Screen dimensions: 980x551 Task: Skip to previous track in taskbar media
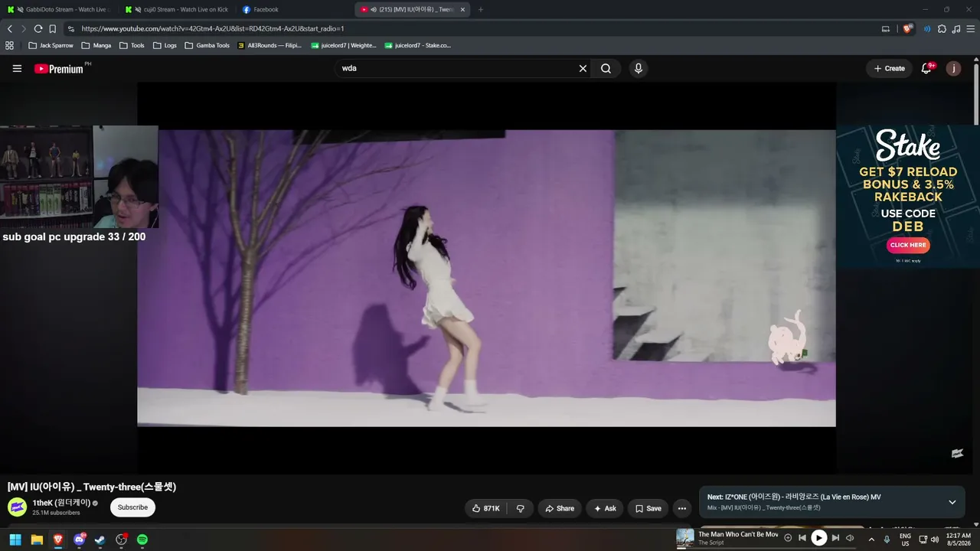[x=802, y=538]
